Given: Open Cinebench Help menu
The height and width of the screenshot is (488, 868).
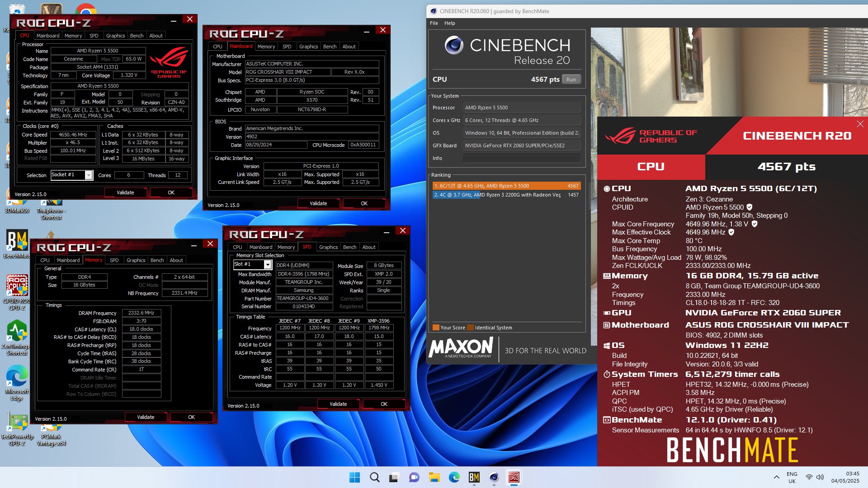Looking at the screenshot, I should coord(449,23).
